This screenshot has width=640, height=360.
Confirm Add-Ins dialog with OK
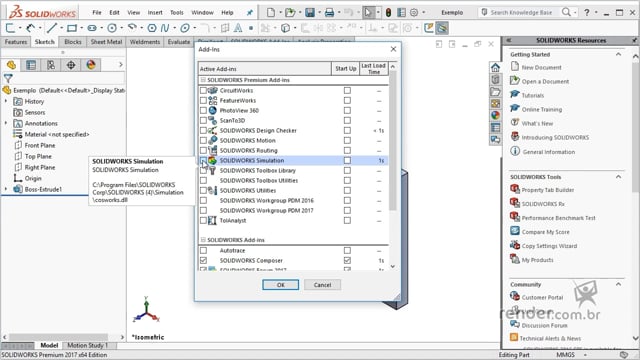[280, 285]
